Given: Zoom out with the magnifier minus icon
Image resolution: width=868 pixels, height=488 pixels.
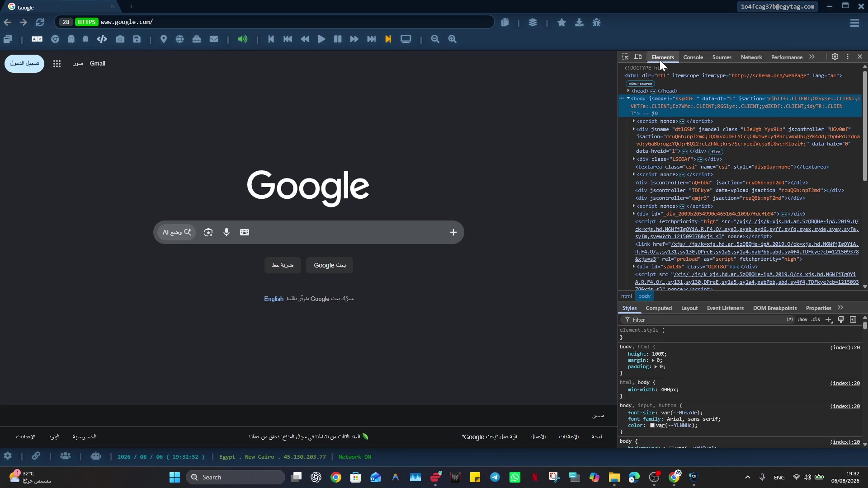Looking at the screenshot, I should point(435,39).
